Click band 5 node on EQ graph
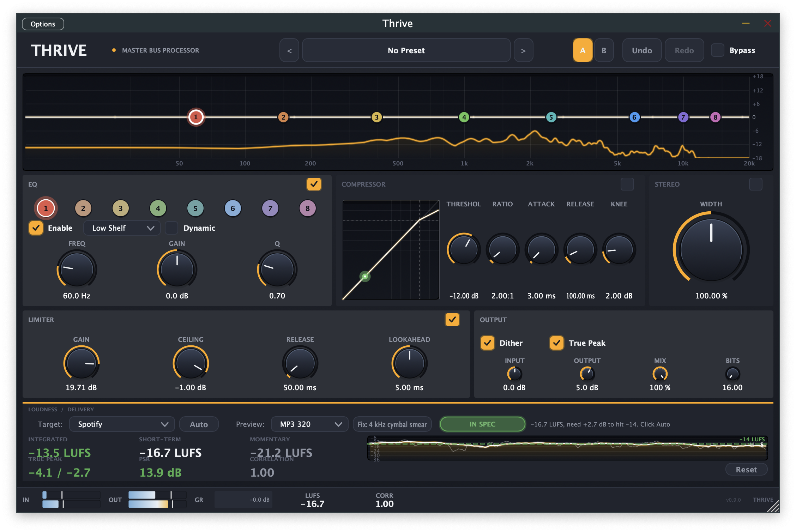 click(x=551, y=117)
